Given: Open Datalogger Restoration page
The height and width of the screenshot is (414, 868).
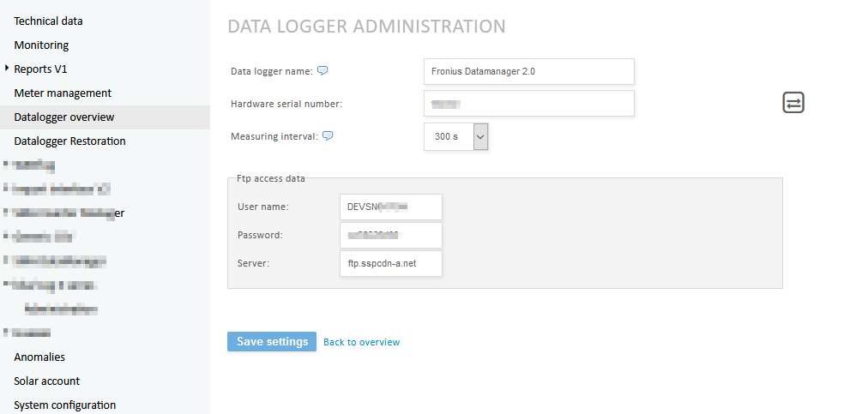Looking at the screenshot, I should (x=69, y=141).
